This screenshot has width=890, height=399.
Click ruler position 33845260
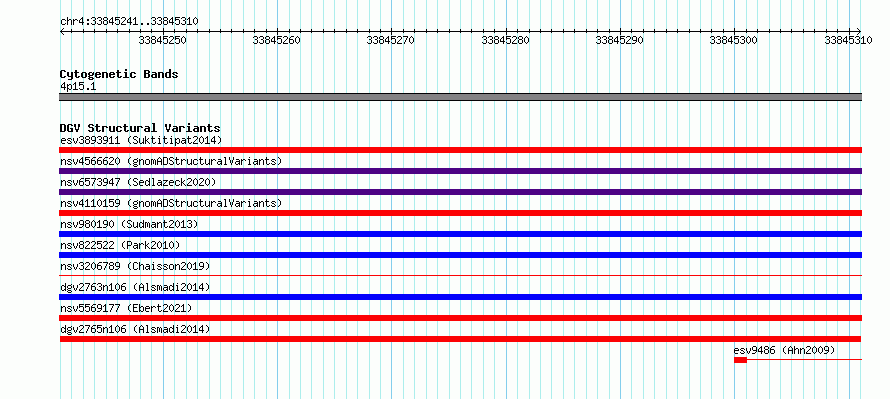coord(276,40)
